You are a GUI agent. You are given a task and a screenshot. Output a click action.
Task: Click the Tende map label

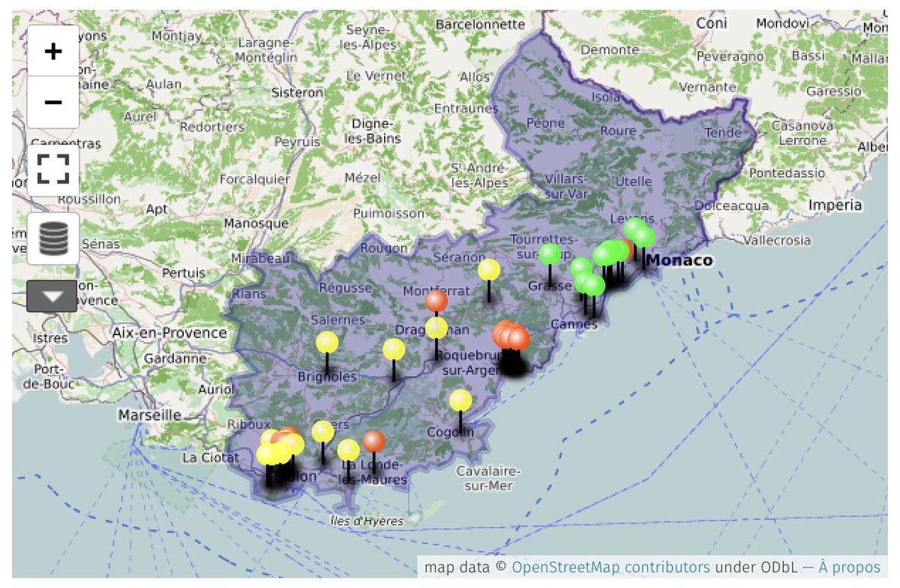[724, 132]
